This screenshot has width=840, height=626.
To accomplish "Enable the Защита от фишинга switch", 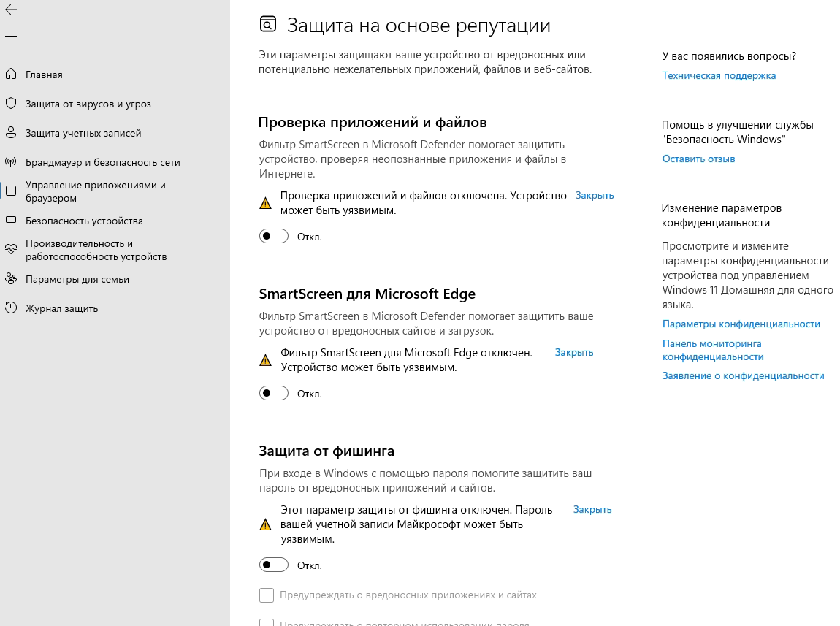I will pos(273,564).
